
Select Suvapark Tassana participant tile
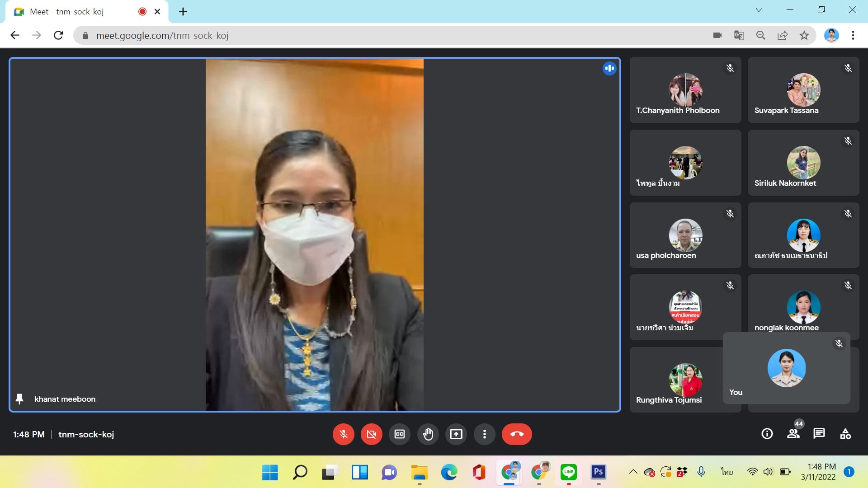click(804, 90)
